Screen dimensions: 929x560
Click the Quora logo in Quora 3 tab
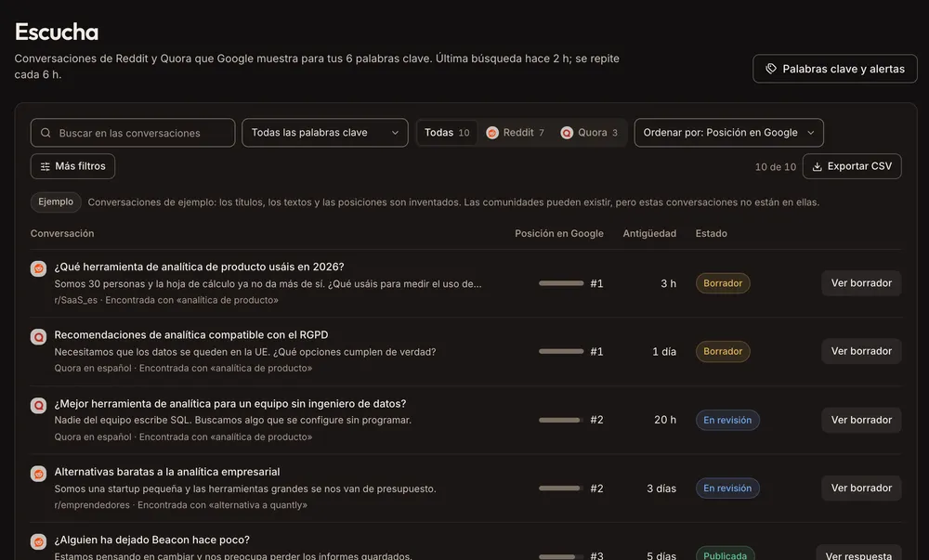[x=567, y=133]
